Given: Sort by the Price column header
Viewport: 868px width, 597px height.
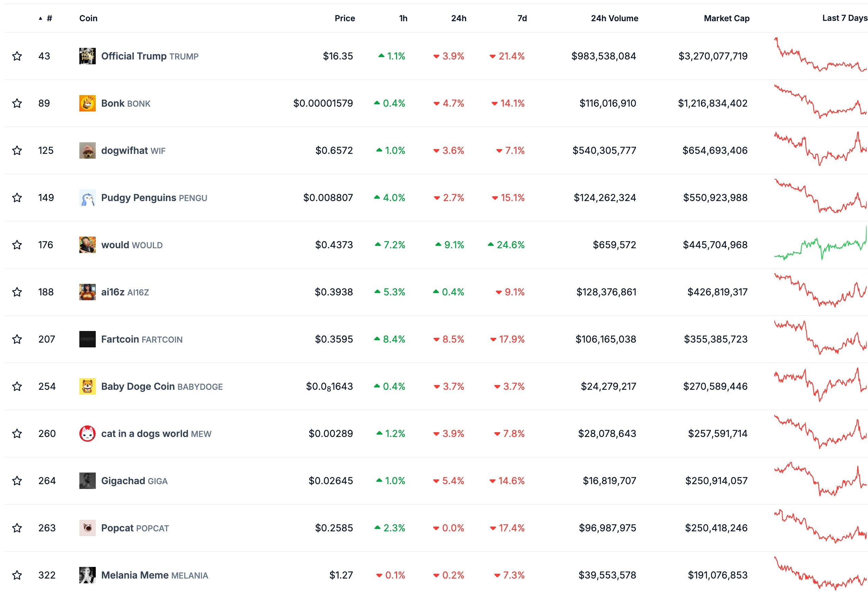Looking at the screenshot, I should point(345,18).
